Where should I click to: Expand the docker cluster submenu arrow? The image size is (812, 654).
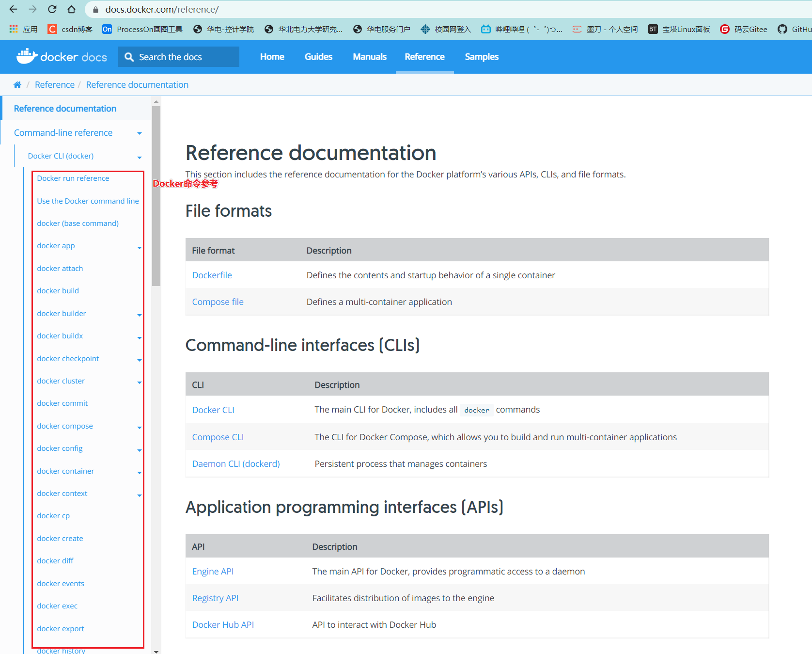[140, 383]
